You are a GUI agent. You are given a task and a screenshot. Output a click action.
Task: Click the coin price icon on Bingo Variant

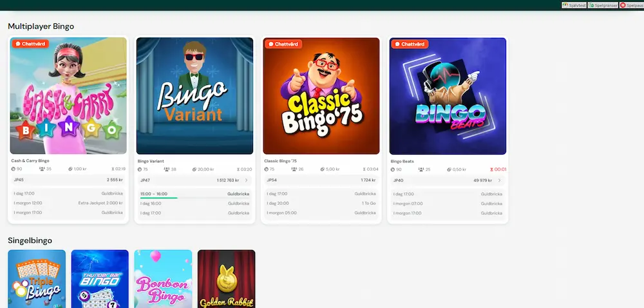point(194,169)
